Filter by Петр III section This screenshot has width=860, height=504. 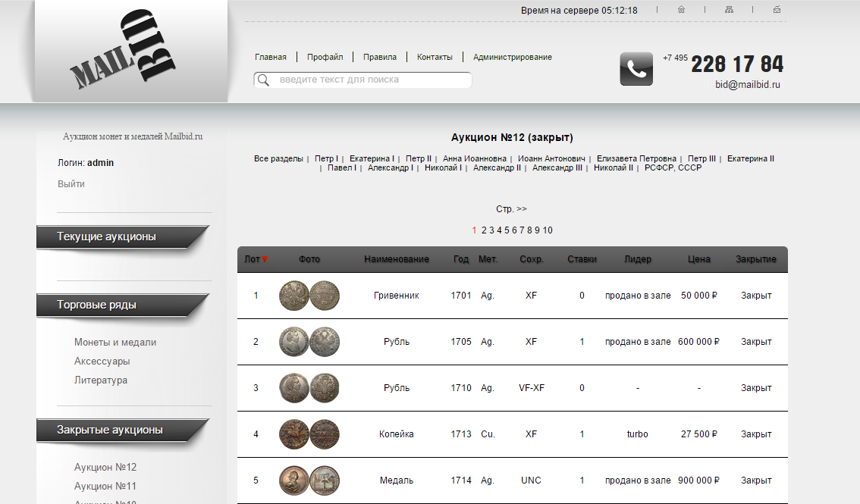pos(701,158)
